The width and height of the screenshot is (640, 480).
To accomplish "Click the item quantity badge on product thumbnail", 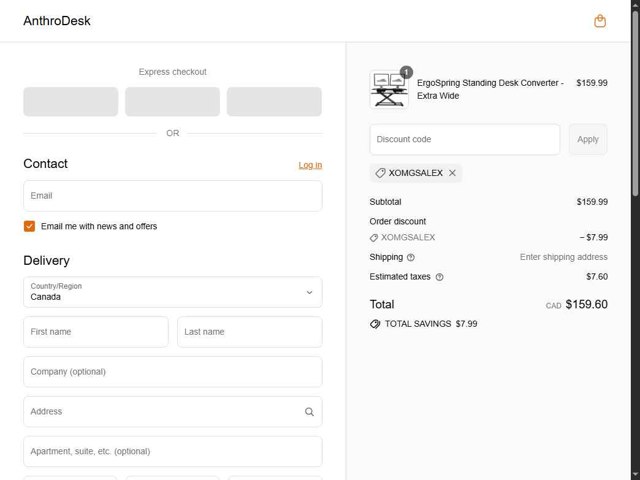I will click(406, 72).
